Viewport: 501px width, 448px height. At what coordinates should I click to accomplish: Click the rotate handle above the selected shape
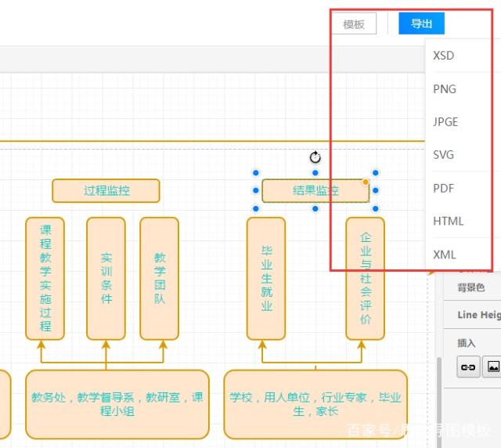[315, 157]
